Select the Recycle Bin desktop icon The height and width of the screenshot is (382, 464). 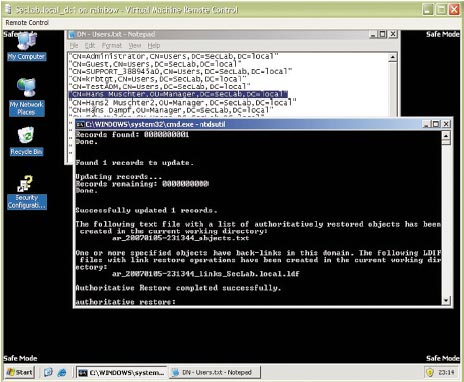pyautogui.click(x=26, y=142)
